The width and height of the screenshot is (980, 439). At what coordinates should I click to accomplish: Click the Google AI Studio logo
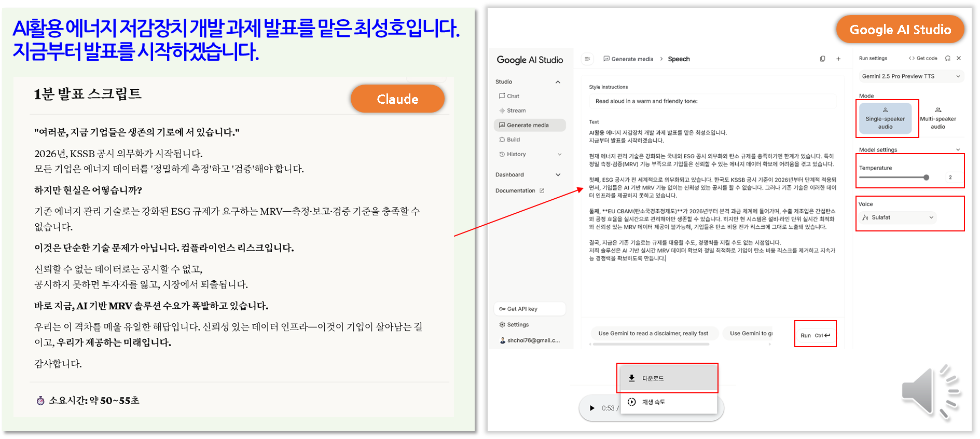530,60
